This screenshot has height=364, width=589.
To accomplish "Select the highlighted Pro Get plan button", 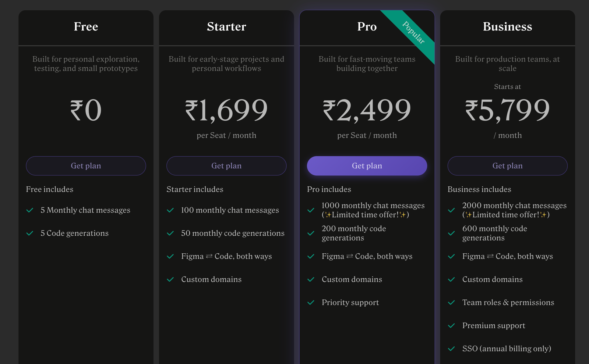I will click(367, 166).
